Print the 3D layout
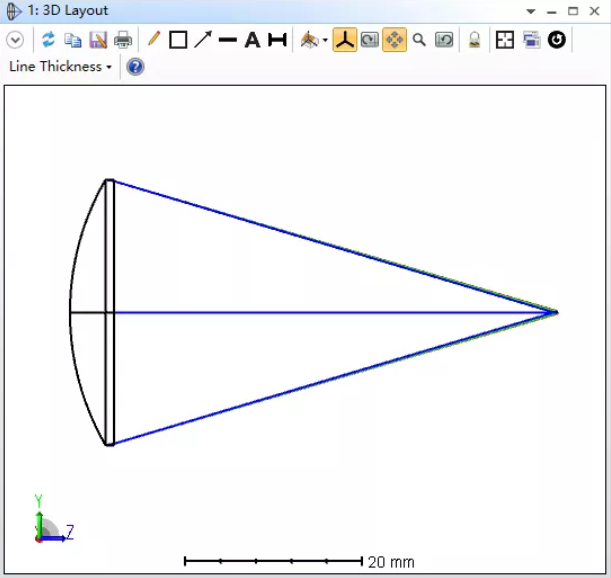 pyautogui.click(x=122, y=40)
